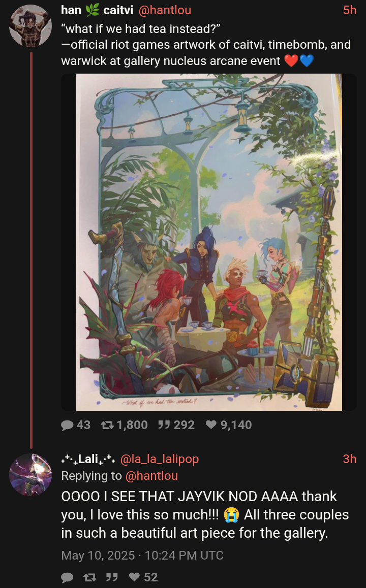
Task: Open the @hantlou handle beside han's name
Action: (x=165, y=10)
